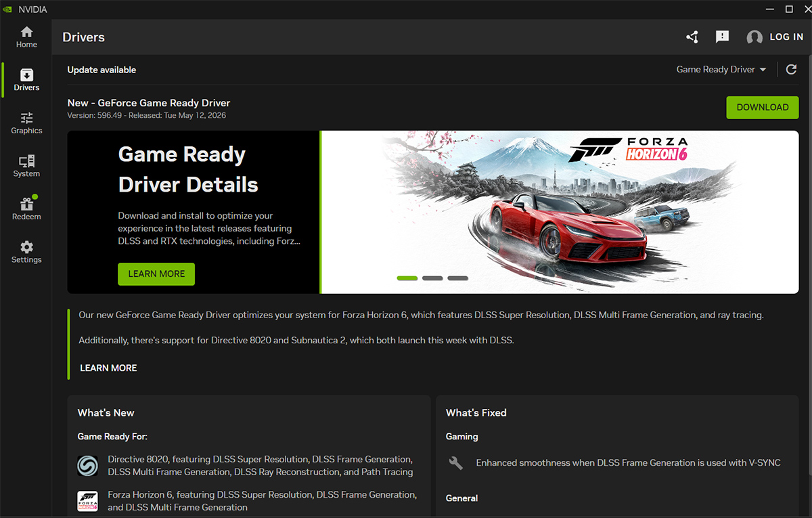Click the user avatar icon
812x518 pixels.
point(754,37)
